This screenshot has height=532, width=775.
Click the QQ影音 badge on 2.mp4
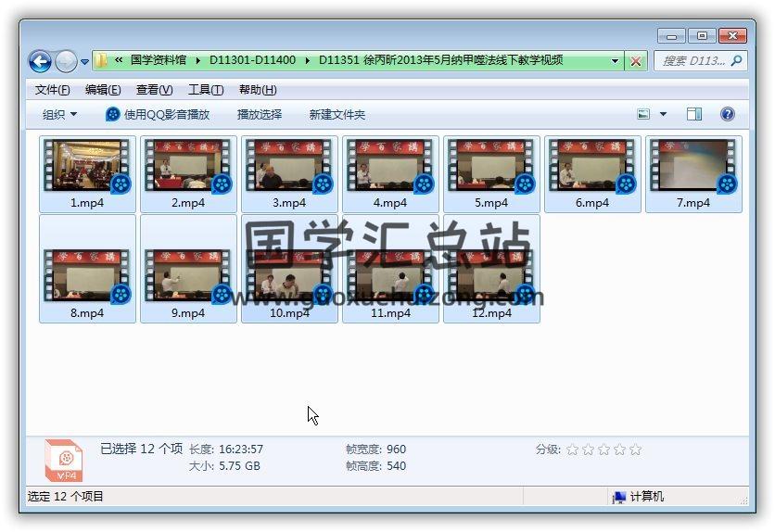222,184
